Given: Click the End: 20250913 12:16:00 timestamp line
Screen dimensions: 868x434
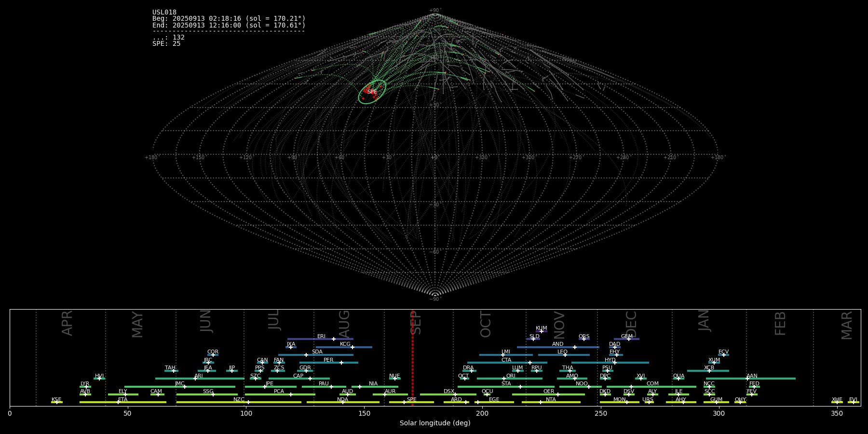Looking at the screenshot, I should point(229,25).
